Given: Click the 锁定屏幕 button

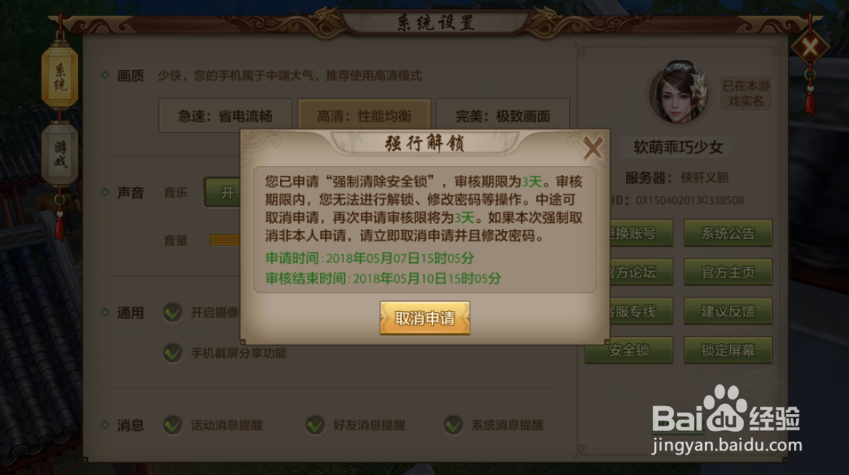Looking at the screenshot, I should [x=728, y=350].
